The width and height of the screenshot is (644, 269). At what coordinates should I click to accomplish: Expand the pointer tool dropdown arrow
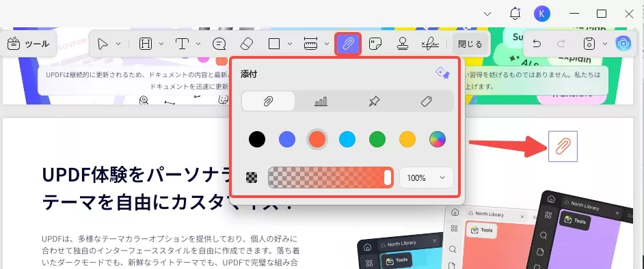118,44
